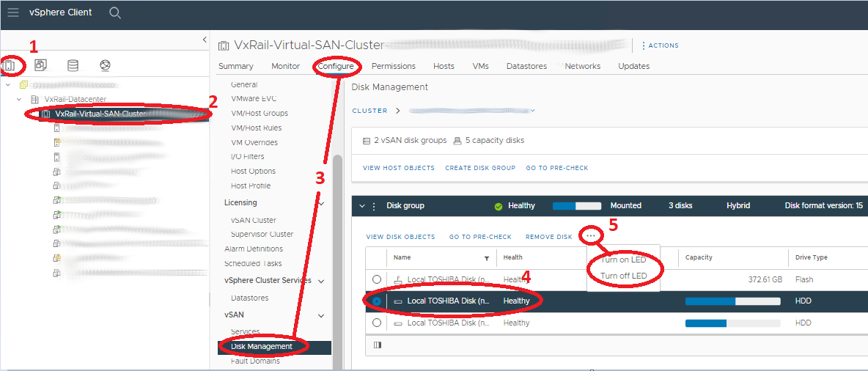Open VM/Host Rules settings

tap(256, 128)
